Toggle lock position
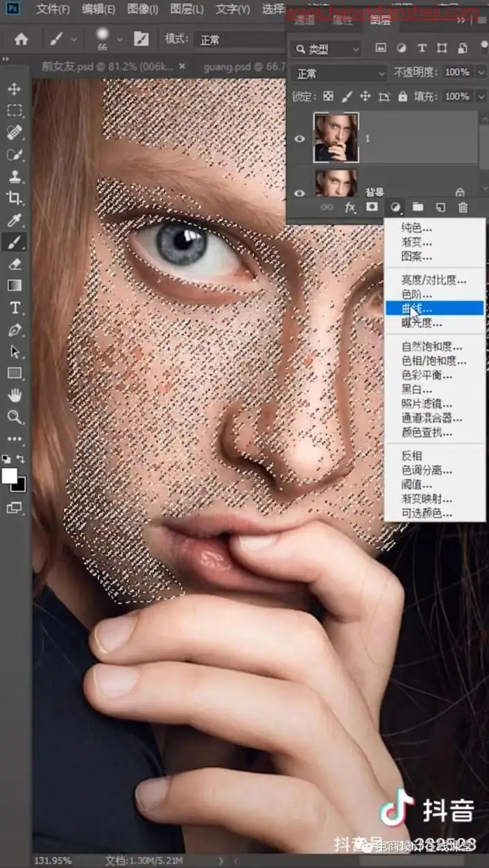Image resolution: width=489 pixels, height=868 pixels. coord(366,96)
